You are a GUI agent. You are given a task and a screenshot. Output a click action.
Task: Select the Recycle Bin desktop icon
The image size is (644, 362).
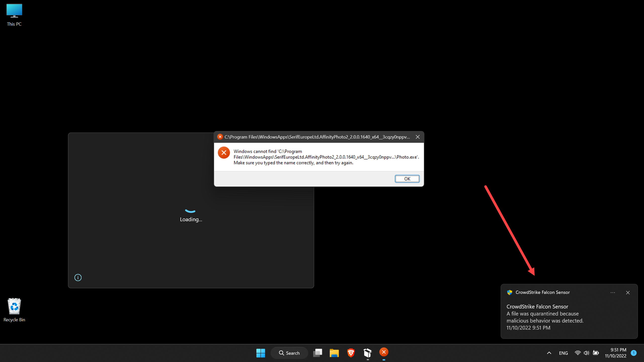pos(14,310)
